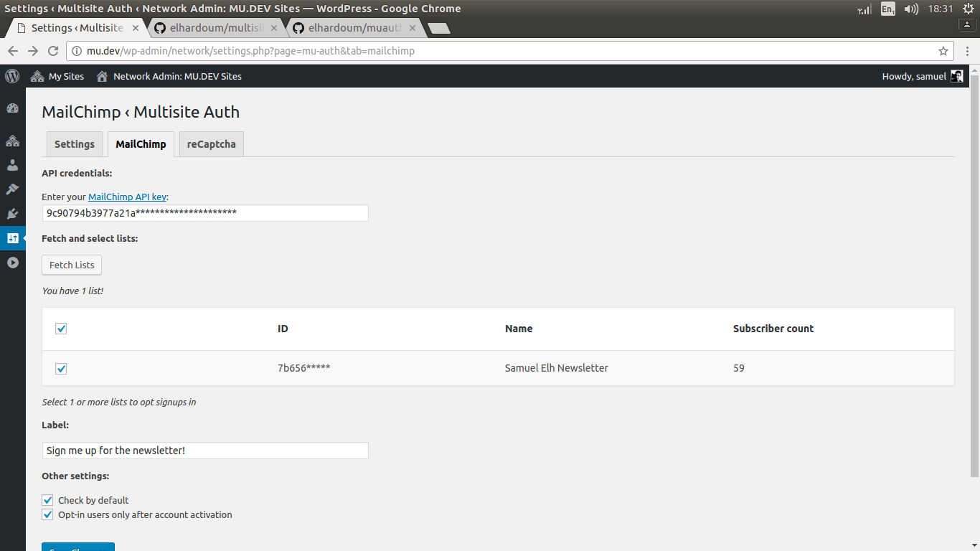Close the elhardoum/muauth tab
Viewport: 980px width, 551px height.
(412, 28)
